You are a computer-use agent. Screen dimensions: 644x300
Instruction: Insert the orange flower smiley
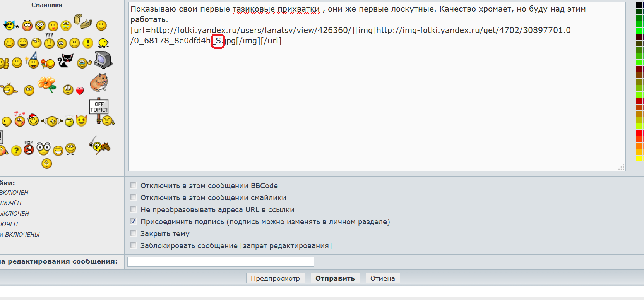pos(47,85)
